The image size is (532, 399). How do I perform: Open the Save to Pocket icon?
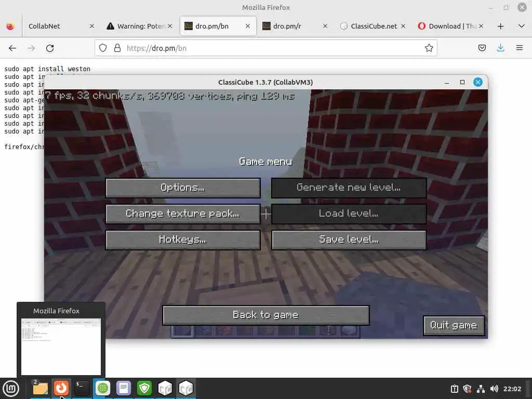click(482, 48)
